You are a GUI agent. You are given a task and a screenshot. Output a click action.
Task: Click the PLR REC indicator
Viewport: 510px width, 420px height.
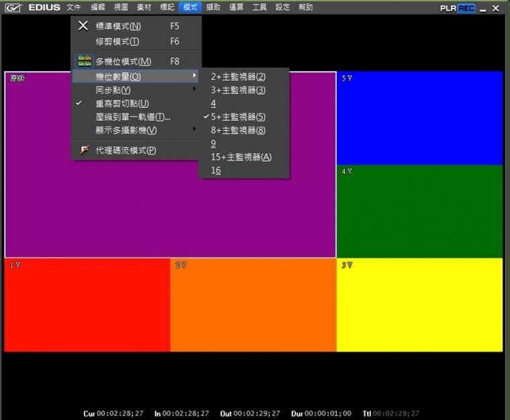click(x=457, y=8)
